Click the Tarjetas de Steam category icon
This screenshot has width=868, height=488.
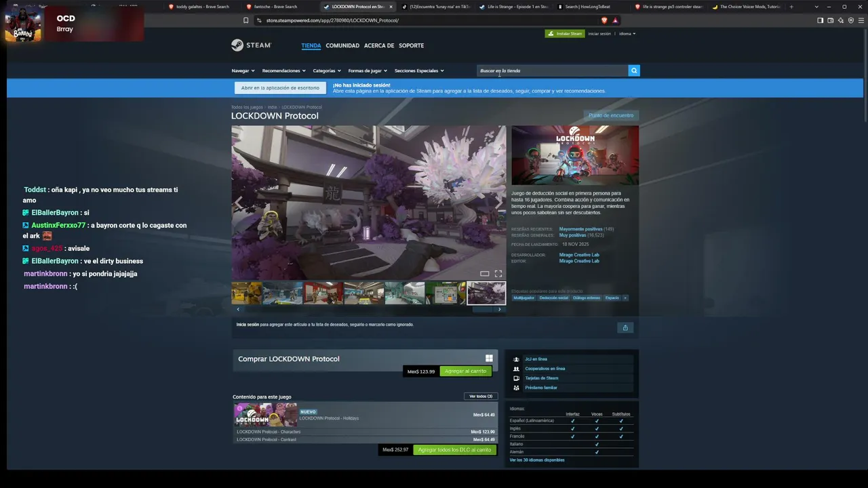pos(516,378)
